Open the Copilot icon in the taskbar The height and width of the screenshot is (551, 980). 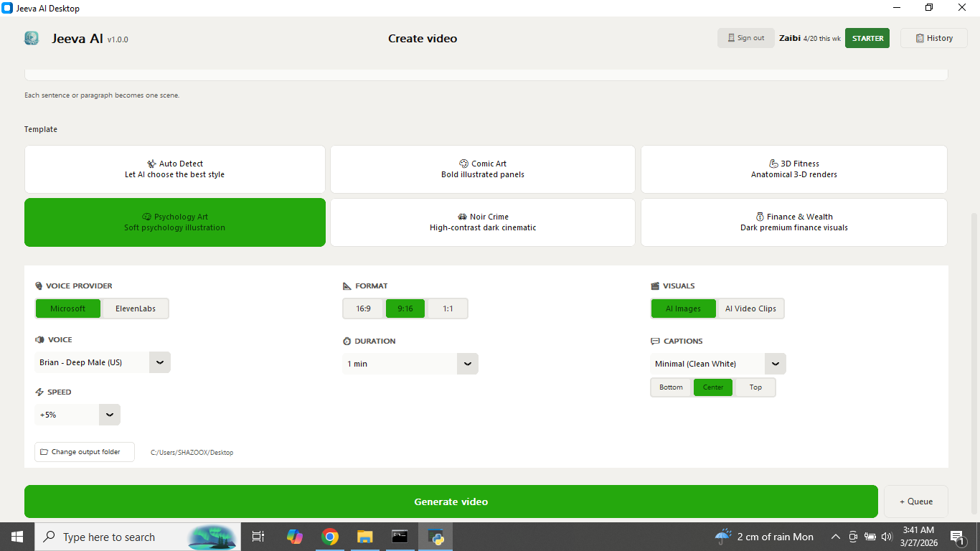tap(294, 537)
